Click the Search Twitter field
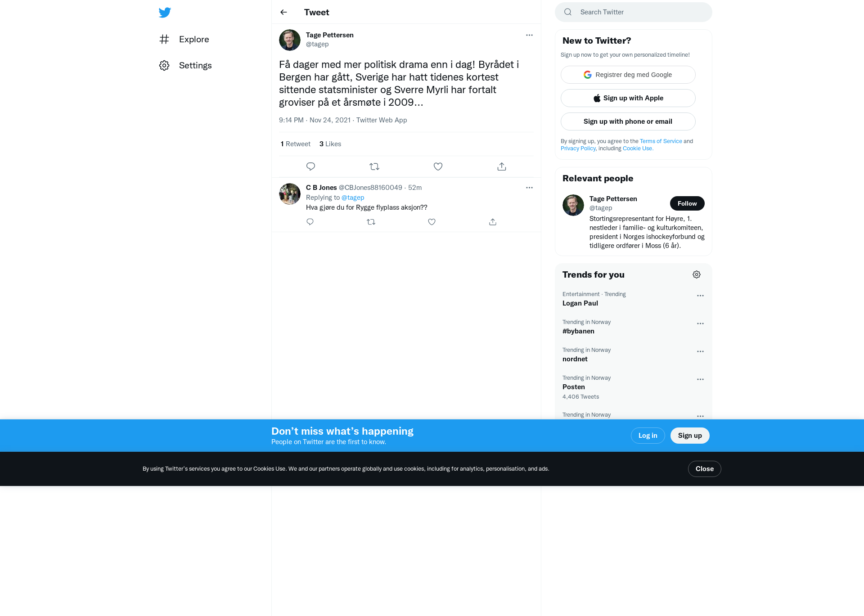 pos(634,12)
